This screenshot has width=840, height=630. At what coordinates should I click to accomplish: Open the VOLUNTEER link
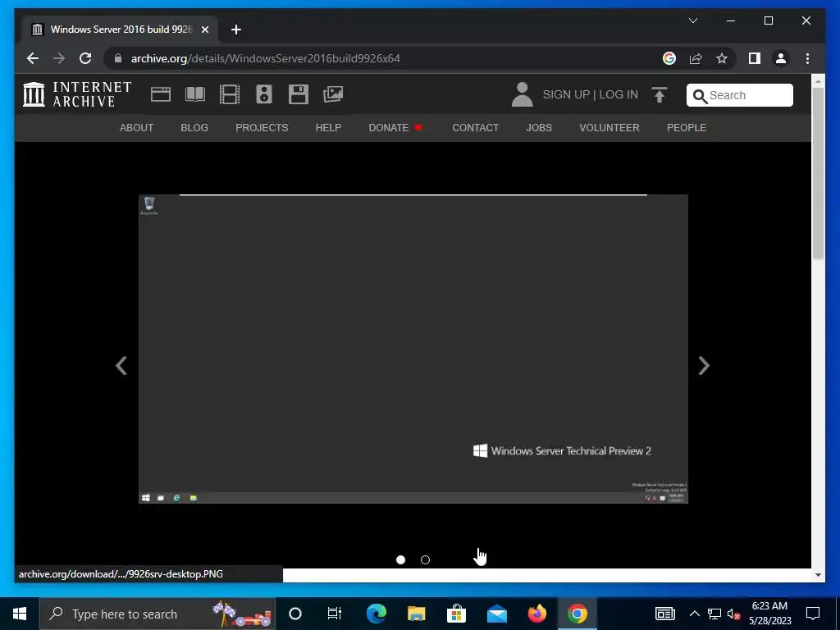pos(609,127)
